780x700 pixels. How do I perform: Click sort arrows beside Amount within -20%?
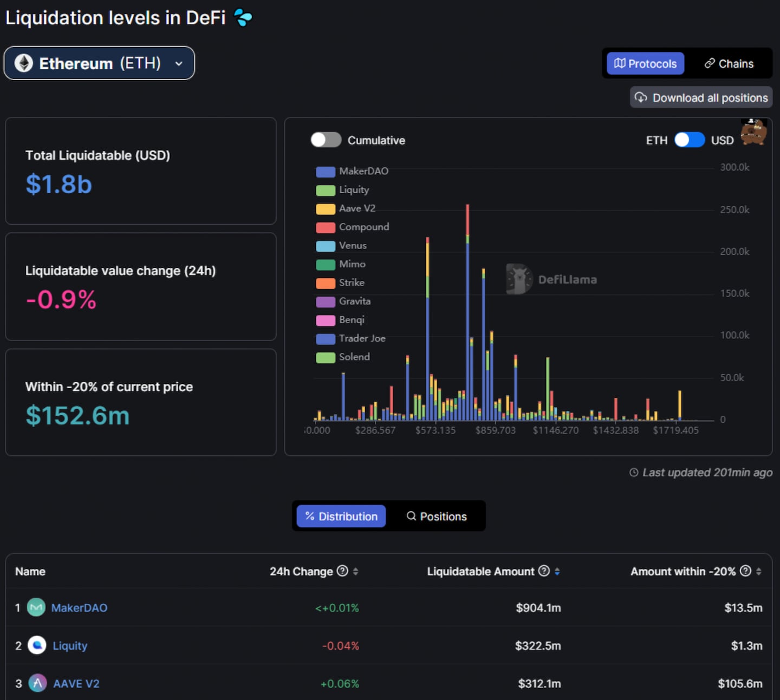758,571
